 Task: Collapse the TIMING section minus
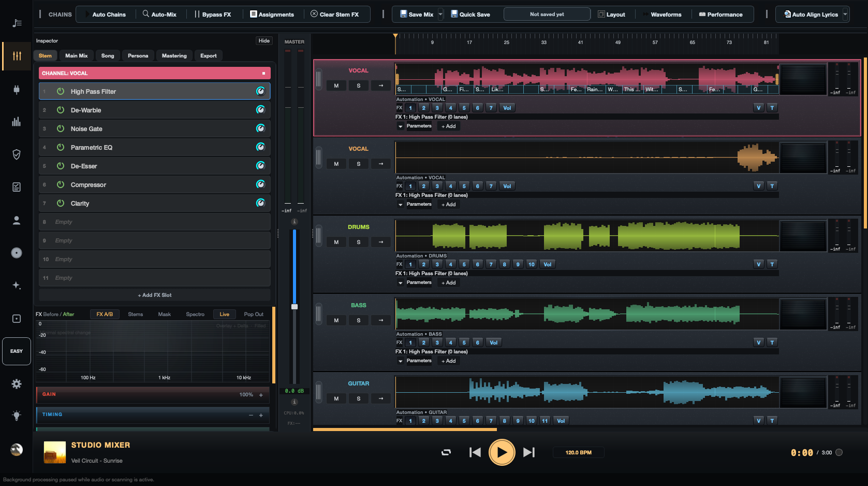tap(251, 415)
